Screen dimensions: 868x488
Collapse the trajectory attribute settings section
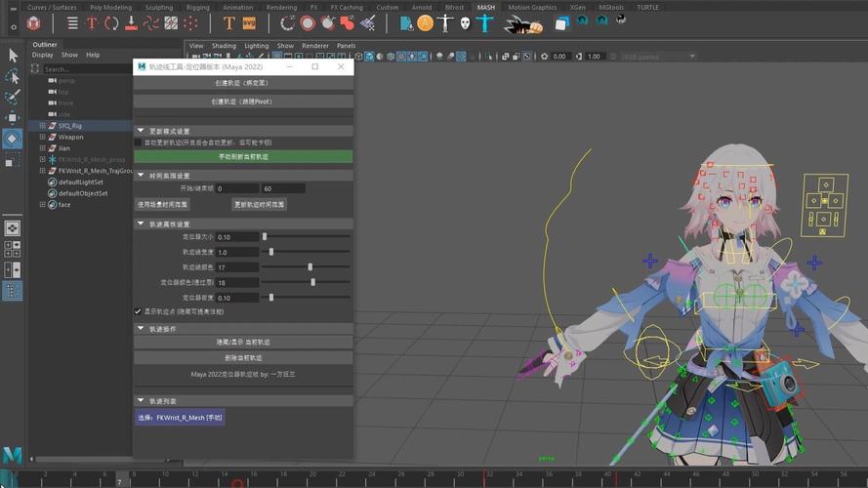pos(141,224)
